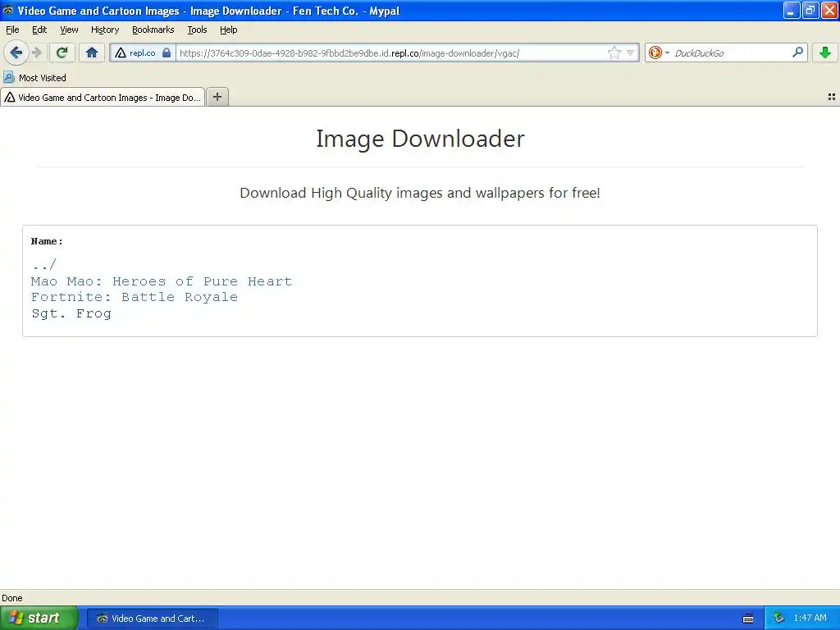Open the Most Visited bookmarks folder
Image resolution: width=840 pixels, height=630 pixels.
click(34, 78)
